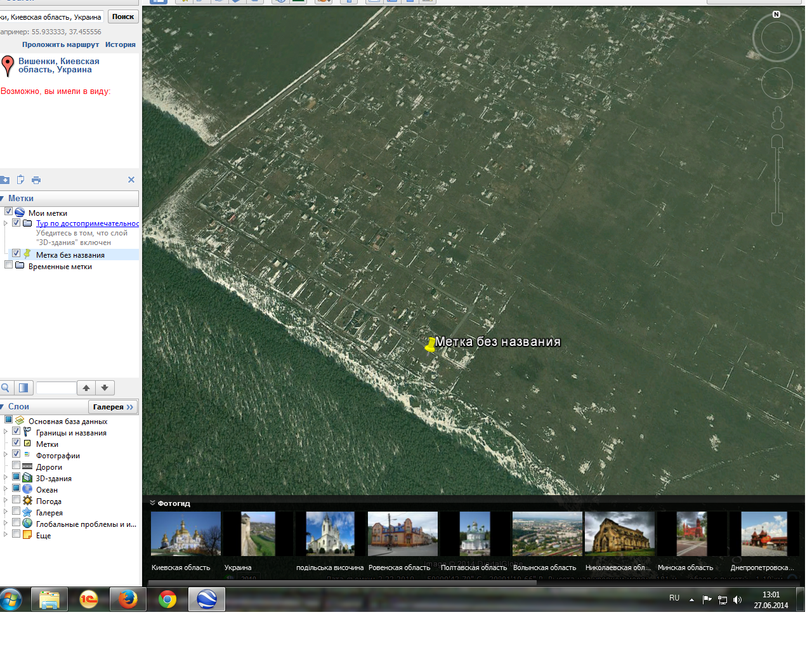The height and width of the screenshot is (650, 812).
Task: Click the zoom slider on the map
Action: (777, 181)
